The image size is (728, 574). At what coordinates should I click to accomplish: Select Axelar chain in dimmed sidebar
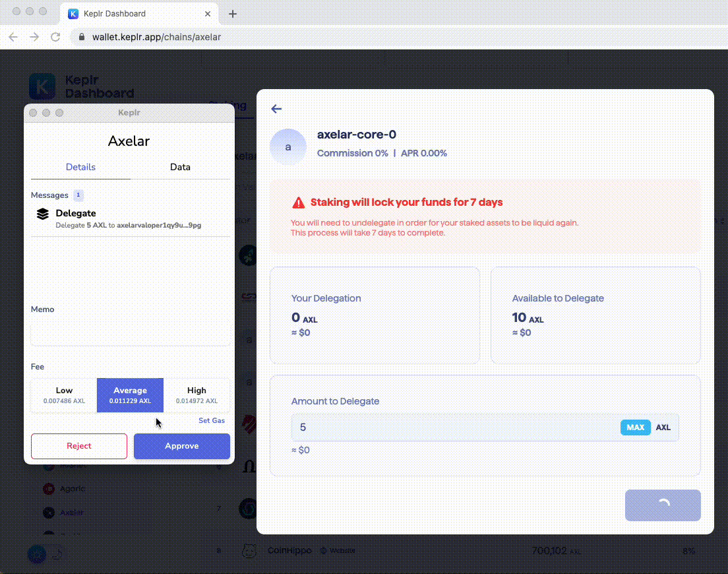[71, 512]
